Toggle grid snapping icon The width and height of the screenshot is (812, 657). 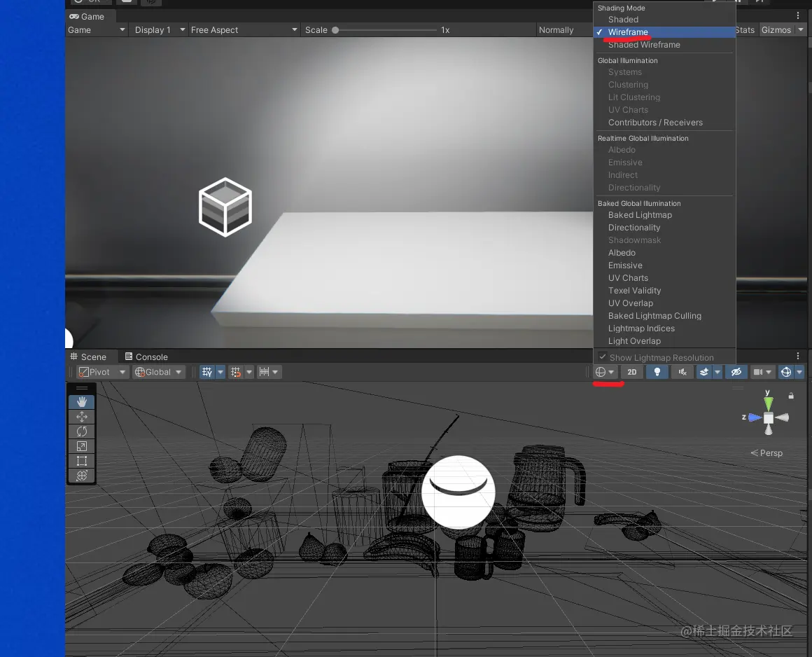(236, 372)
